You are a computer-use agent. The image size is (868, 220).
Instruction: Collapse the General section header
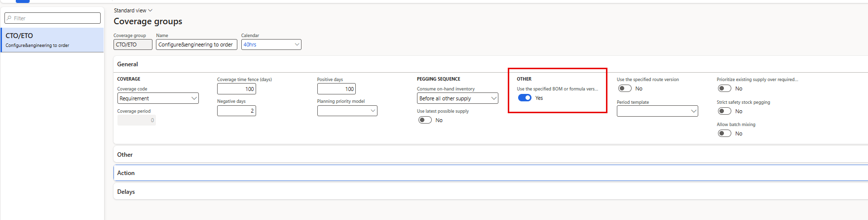(128, 64)
